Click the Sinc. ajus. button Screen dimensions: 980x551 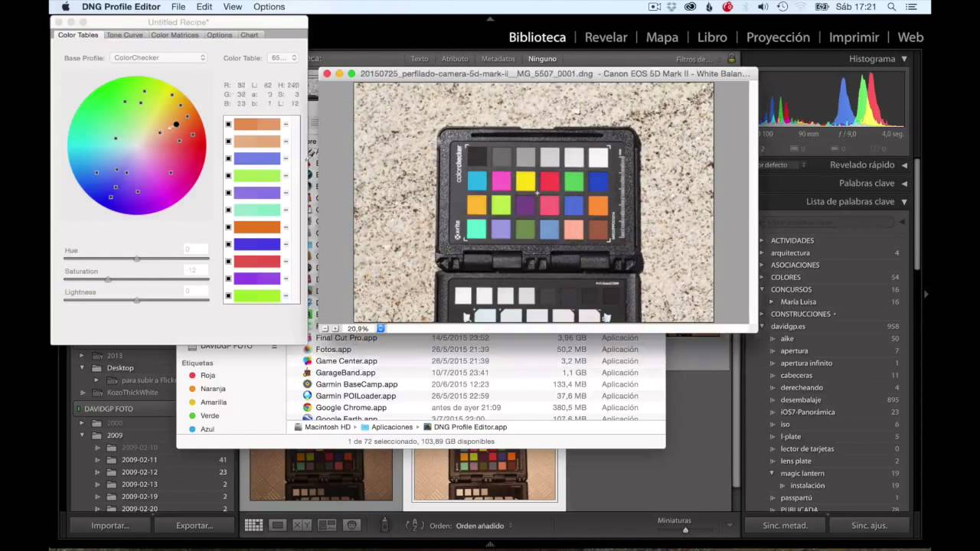(x=869, y=526)
